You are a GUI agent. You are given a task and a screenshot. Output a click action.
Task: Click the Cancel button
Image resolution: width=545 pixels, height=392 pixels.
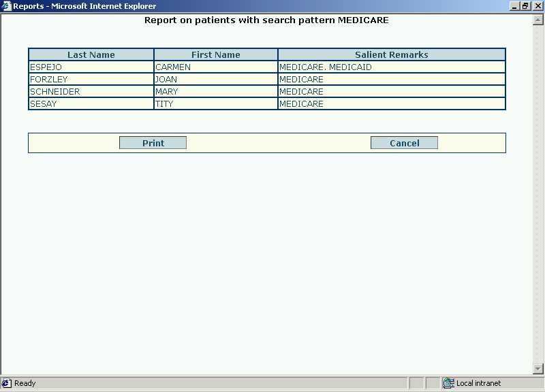click(404, 143)
